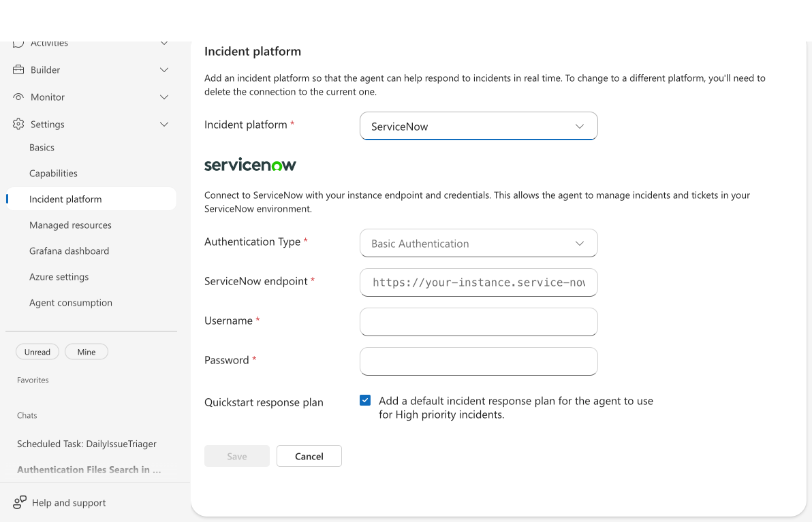Open the Authentication Type dropdown
This screenshot has width=812, height=522.
[x=478, y=243]
